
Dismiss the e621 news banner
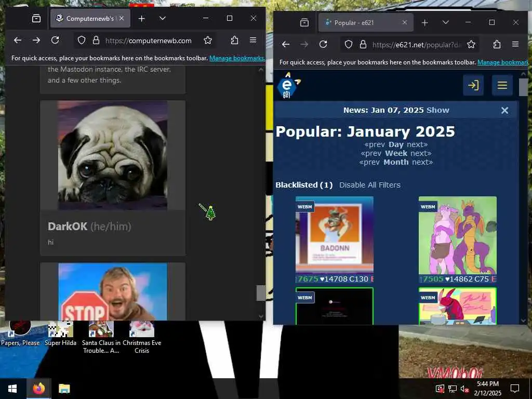[x=504, y=110]
